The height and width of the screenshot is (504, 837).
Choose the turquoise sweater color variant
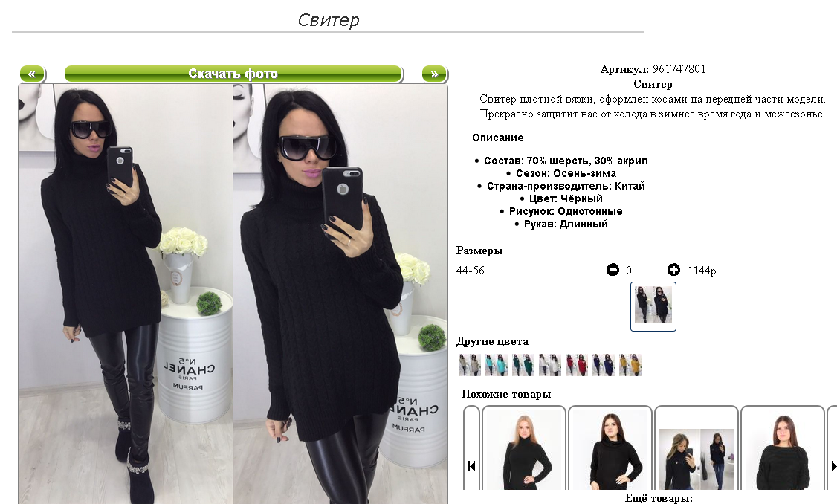497,365
